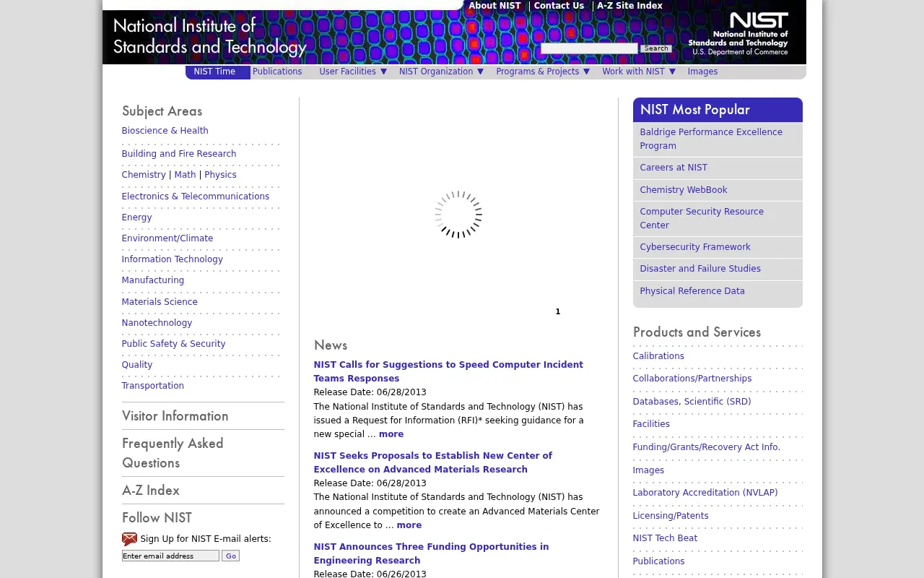
Task: Open Bioscience & Health subject area
Action: point(165,131)
